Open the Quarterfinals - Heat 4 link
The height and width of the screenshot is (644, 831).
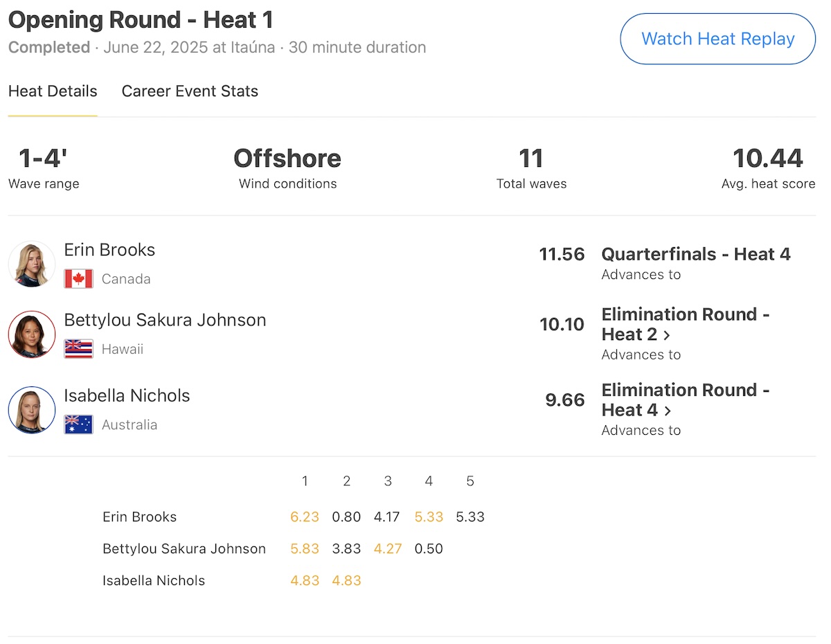(x=695, y=254)
